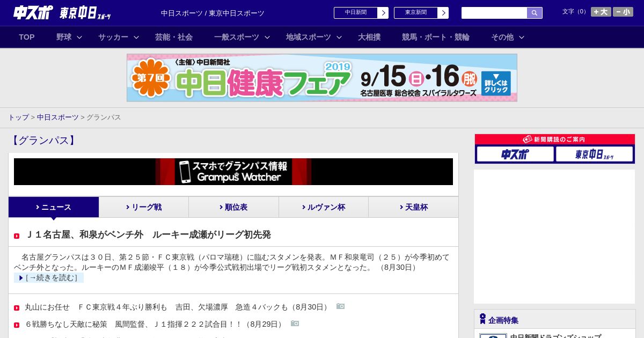Select the 順位表 tab

[233, 207]
